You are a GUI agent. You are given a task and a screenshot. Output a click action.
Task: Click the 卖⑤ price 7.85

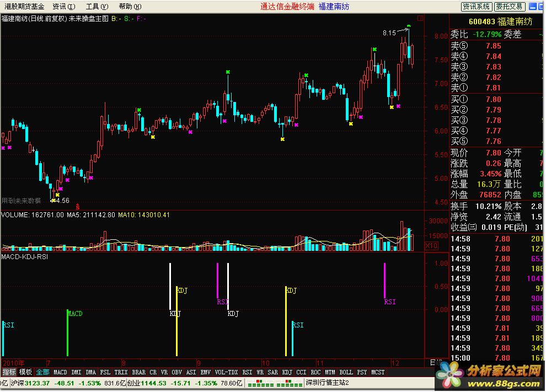pos(494,46)
